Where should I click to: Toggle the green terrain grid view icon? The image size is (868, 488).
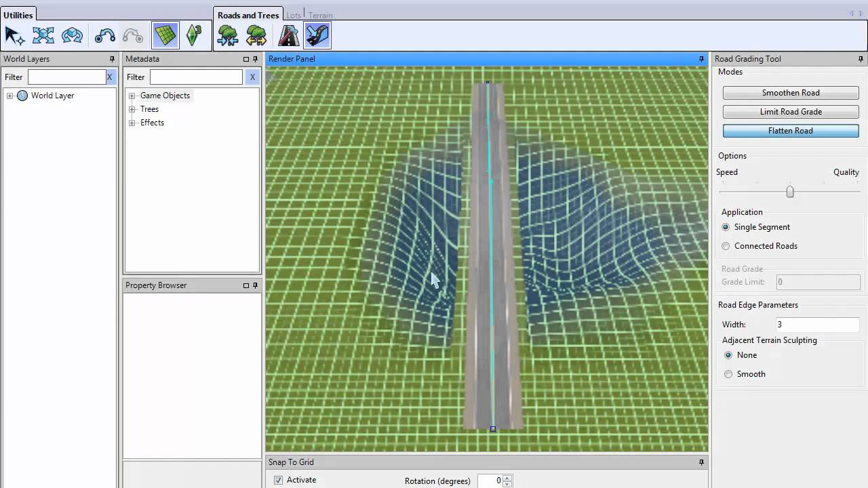tap(165, 35)
